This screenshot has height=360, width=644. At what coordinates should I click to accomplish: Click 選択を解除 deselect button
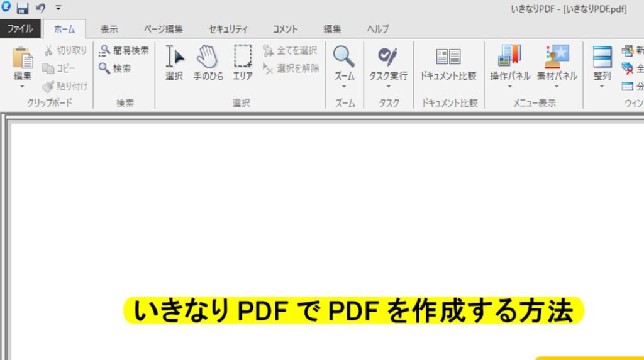point(291,68)
